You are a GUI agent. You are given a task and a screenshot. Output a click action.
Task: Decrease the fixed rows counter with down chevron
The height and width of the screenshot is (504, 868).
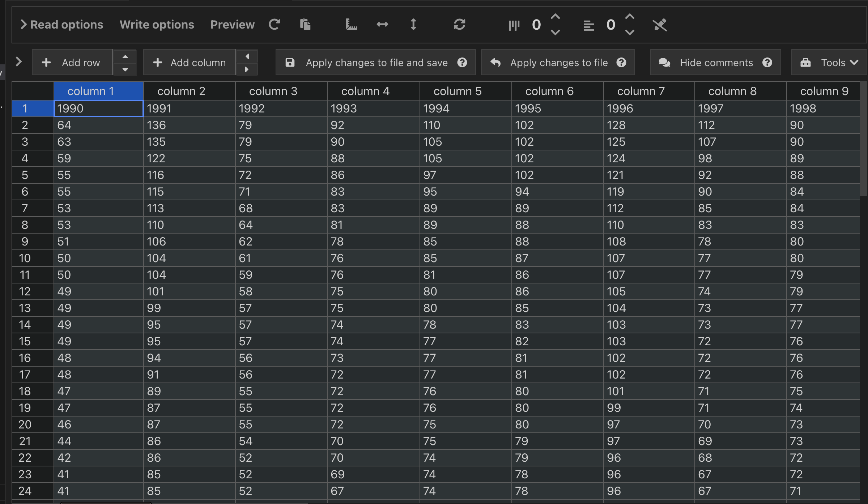(x=630, y=33)
